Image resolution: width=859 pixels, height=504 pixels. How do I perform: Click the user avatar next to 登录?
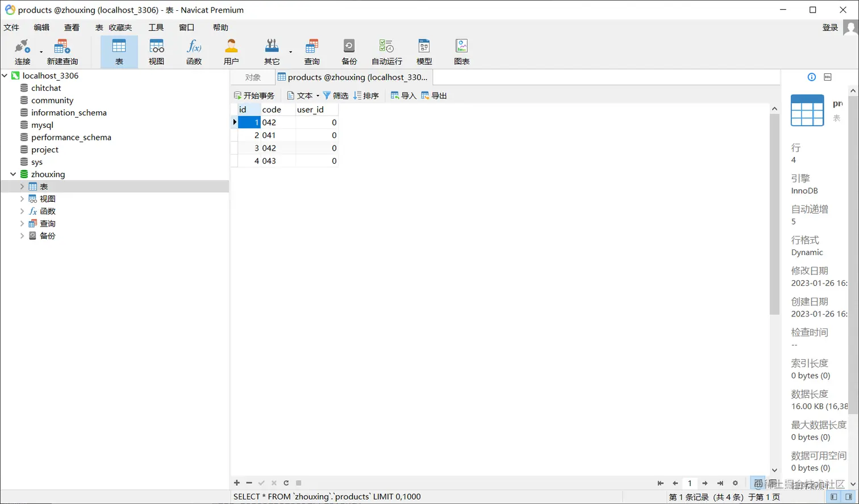[850, 27]
